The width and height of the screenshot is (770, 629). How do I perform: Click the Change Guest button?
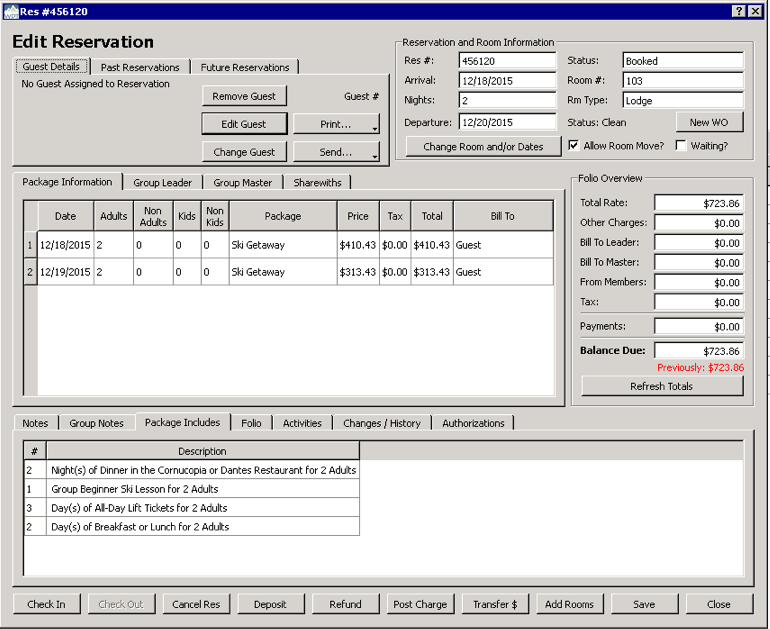click(244, 152)
